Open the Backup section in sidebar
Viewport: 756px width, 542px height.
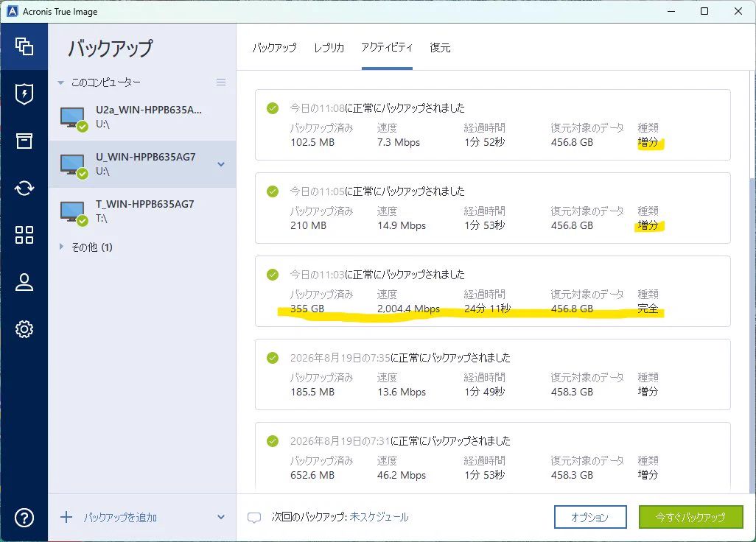(24, 46)
